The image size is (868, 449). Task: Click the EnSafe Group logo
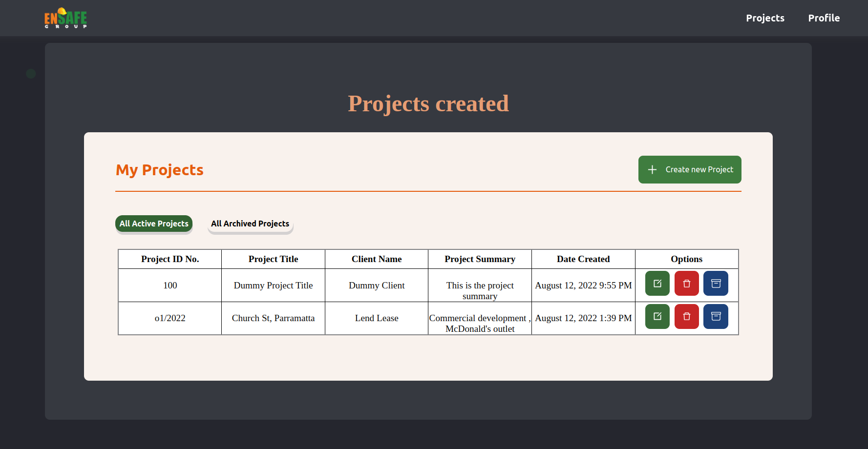[65, 18]
